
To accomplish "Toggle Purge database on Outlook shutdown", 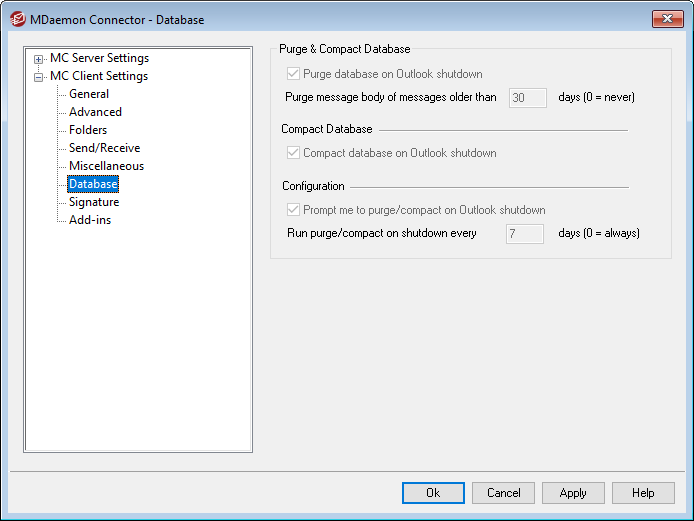I will (293, 74).
